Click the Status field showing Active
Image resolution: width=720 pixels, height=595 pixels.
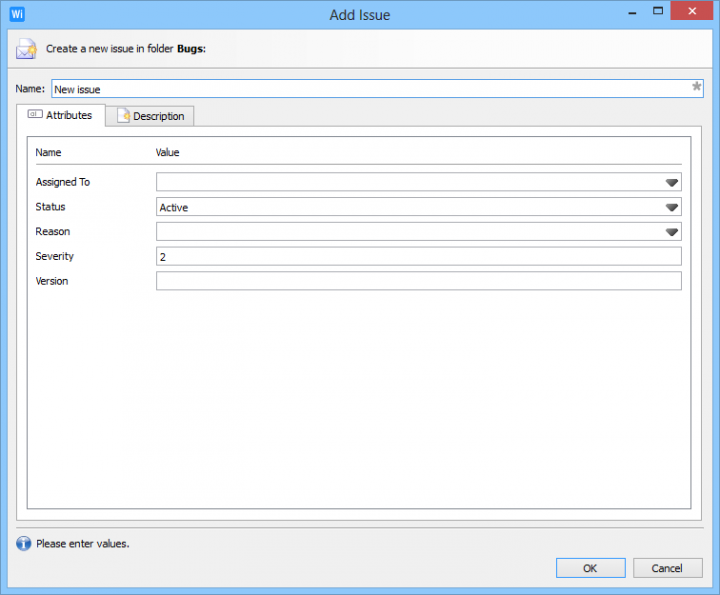coord(418,207)
